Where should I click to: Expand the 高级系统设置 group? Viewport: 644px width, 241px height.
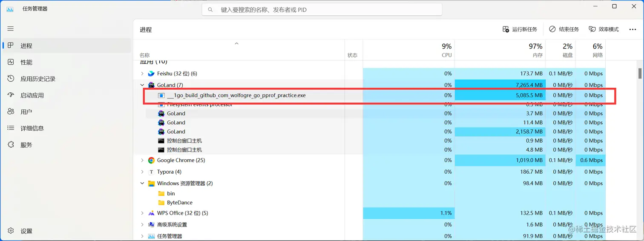click(x=142, y=225)
